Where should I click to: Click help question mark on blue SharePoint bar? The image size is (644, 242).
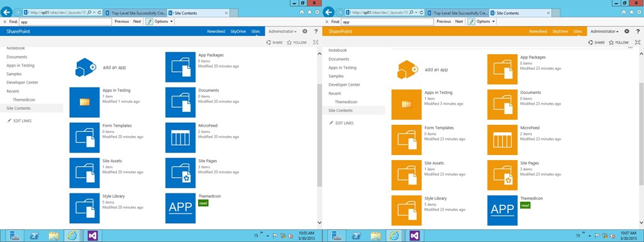point(316,32)
